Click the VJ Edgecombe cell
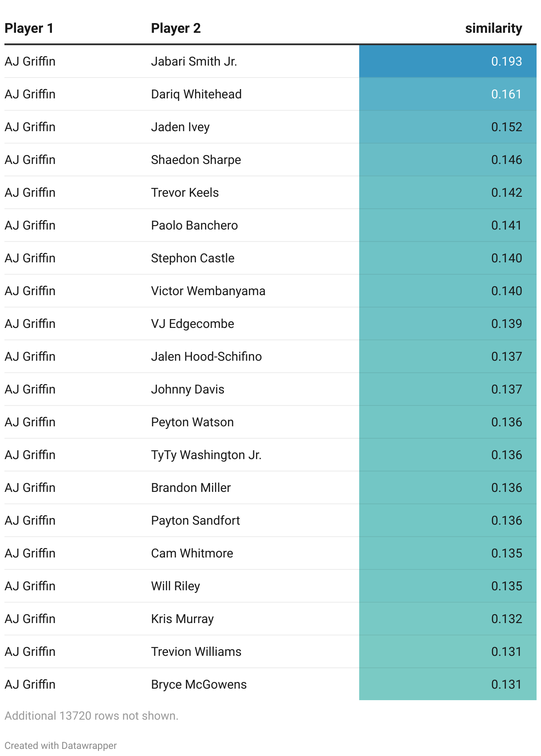The width and height of the screenshot is (541, 756). 192,323
